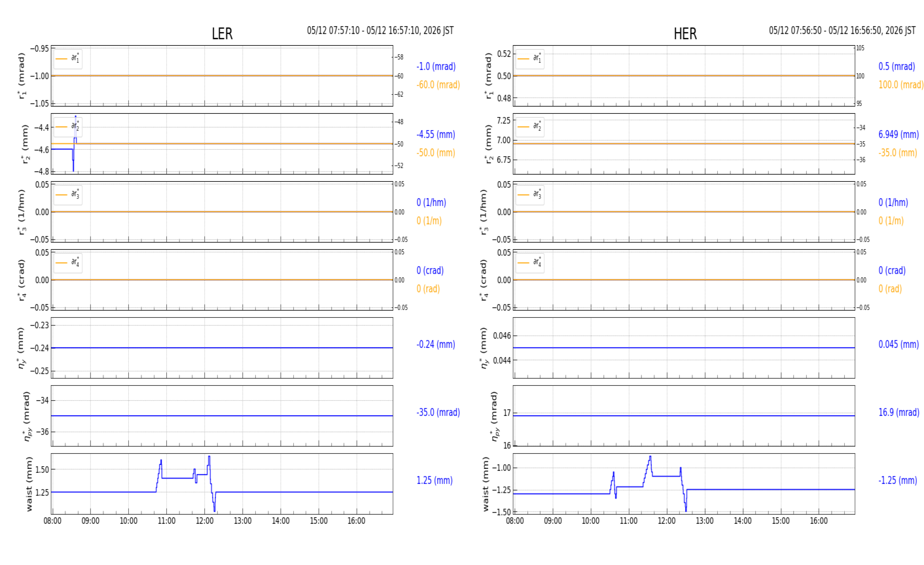Click the orange -35.0 (mm) value in HER
The image size is (924, 565).
897,153
